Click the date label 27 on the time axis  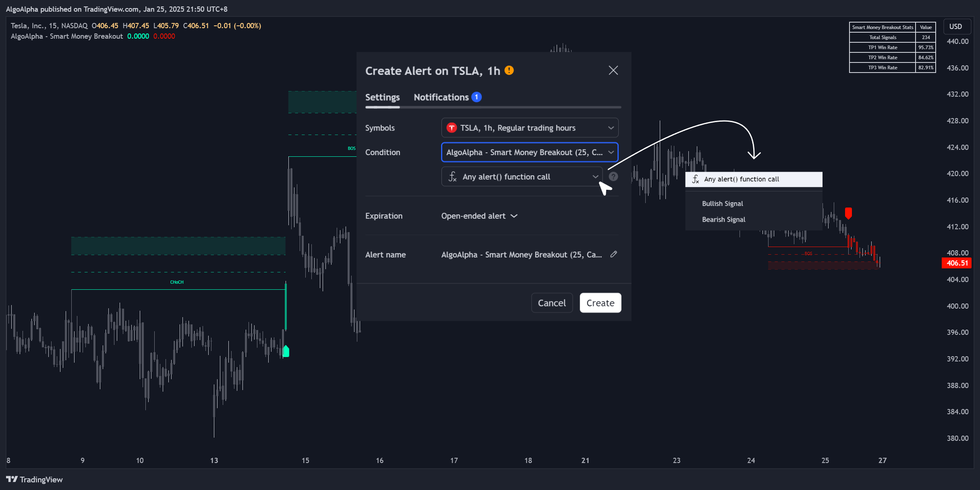coord(882,460)
